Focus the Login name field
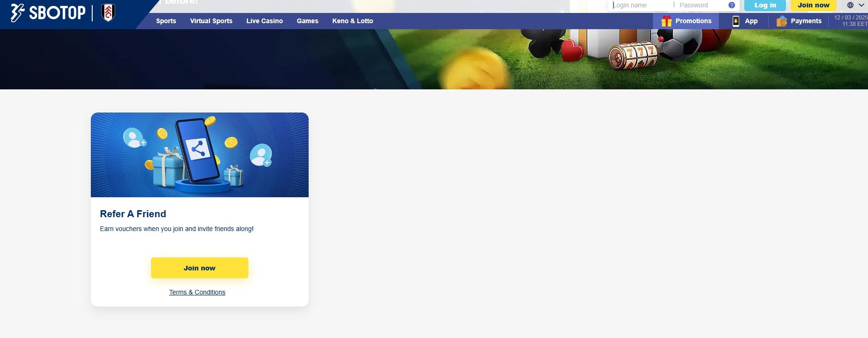 tap(641, 5)
